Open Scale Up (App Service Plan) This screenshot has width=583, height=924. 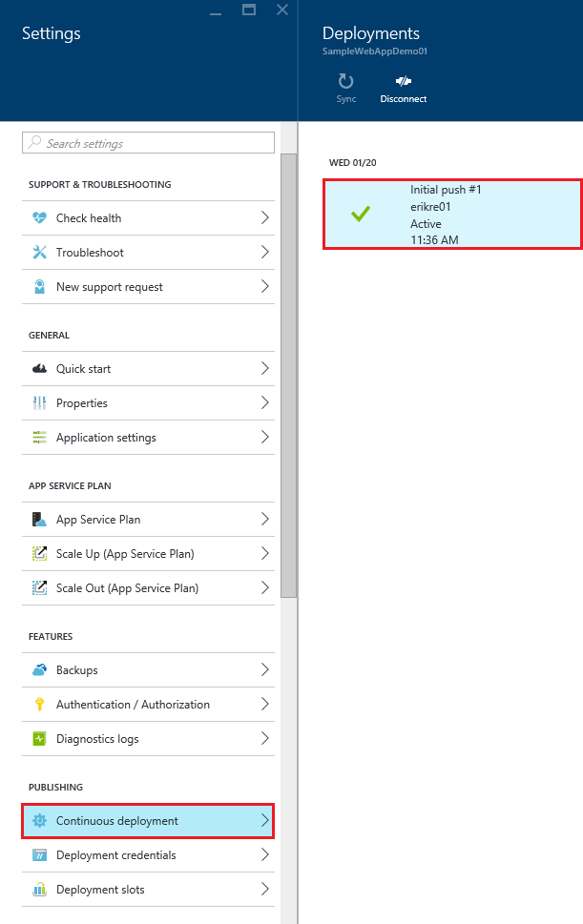(148, 554)
